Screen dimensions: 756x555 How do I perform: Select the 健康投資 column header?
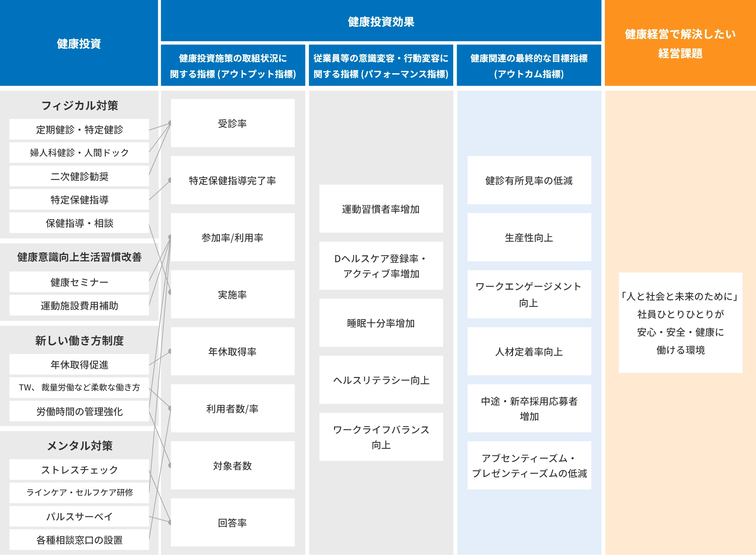pos(79,43)
